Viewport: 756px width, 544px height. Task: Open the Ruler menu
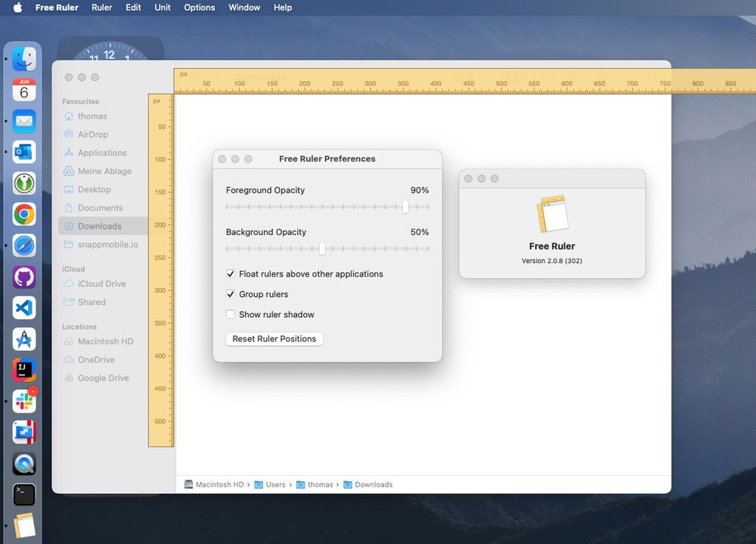(102, 8)
